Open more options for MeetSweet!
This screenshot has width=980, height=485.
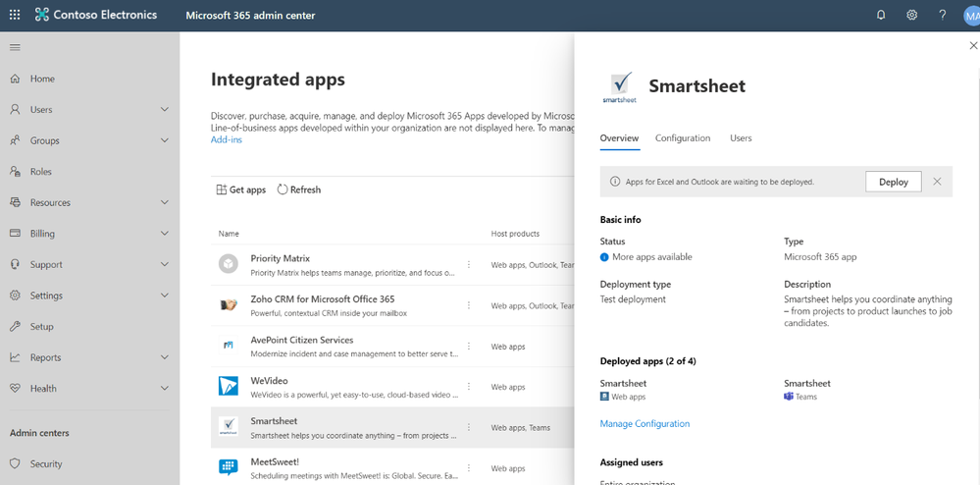469,467
